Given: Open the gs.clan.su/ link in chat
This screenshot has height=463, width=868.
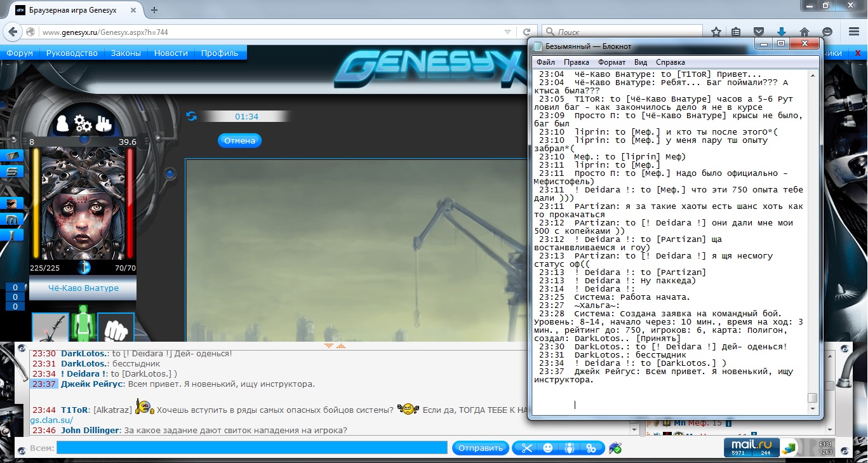Looking at the screenshot, I should [x=51, y=420].
